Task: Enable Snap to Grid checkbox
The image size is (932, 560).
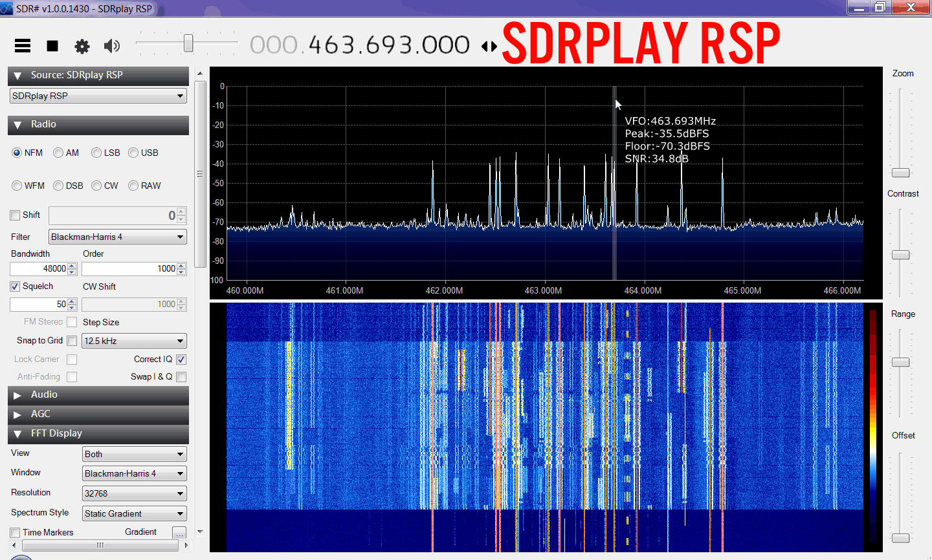Action: click(72, 341)
